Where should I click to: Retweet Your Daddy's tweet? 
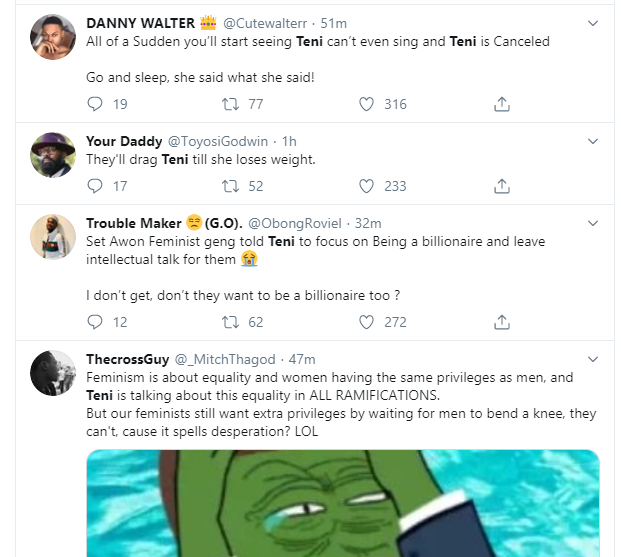tap(229, 185)
